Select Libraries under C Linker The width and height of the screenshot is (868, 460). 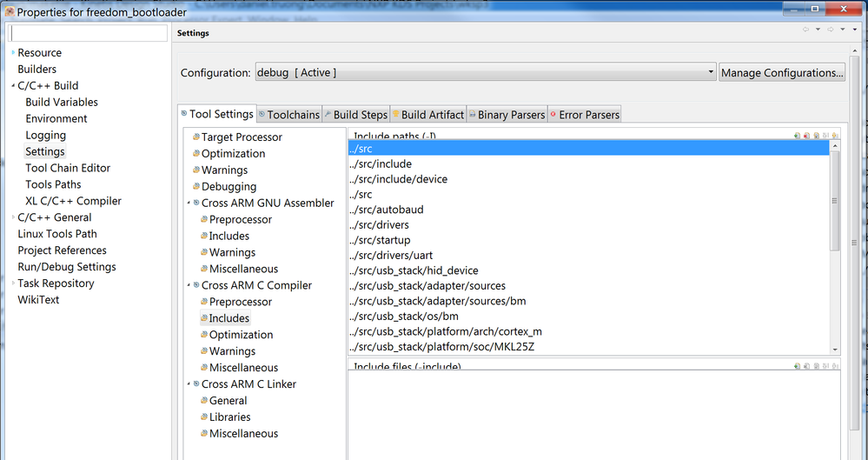click(229, 417)
